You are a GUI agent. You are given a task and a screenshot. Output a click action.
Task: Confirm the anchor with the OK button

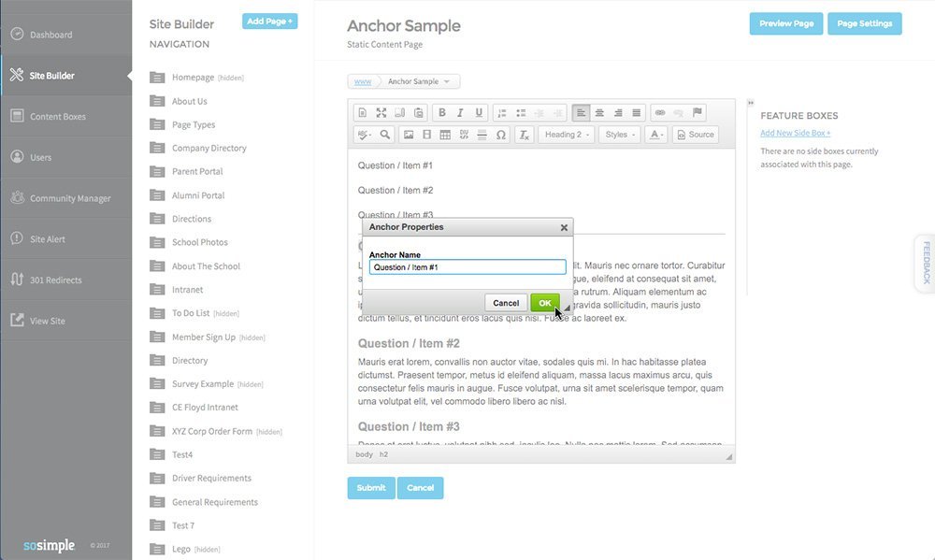(545, 303)
